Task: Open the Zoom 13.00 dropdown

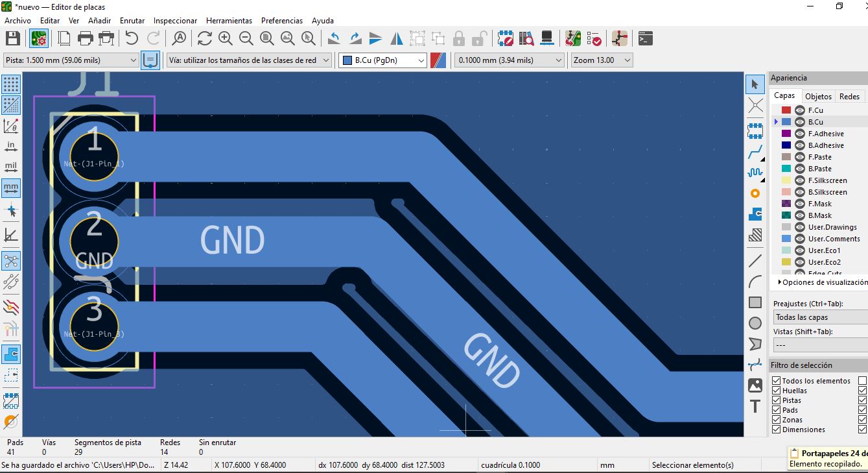Action: point(602,60)
